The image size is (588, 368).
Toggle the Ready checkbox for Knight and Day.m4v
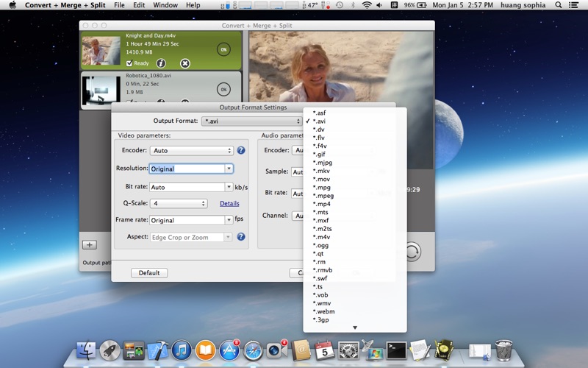coord(129,63)
